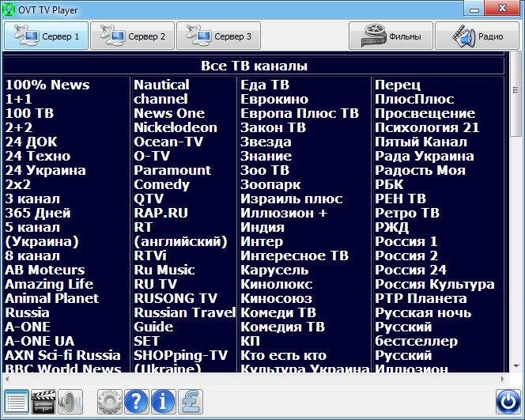This screenshot has width=525, height=420.
Task: Open the Фильмы section
Action: (391, 36)
